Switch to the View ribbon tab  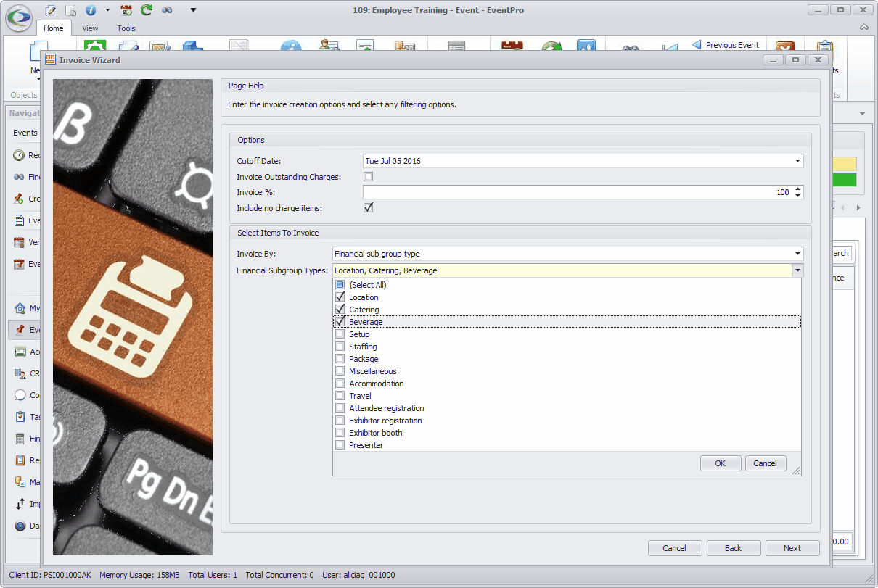90,28
